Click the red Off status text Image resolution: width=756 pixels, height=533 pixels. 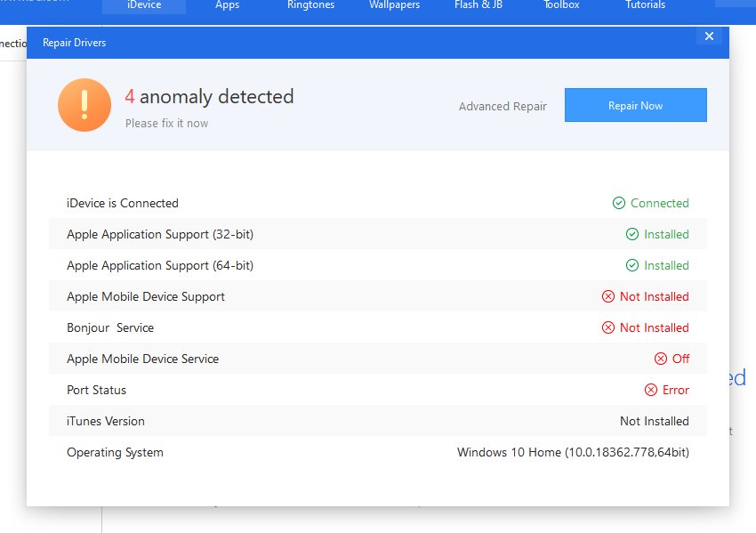(x=680, y=359)
